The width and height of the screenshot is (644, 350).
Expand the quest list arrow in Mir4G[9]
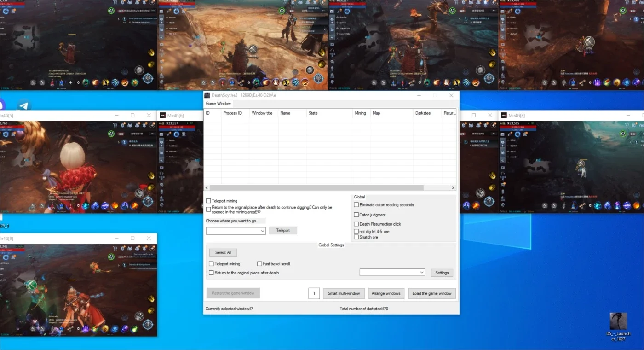click(x=119, y=265)
